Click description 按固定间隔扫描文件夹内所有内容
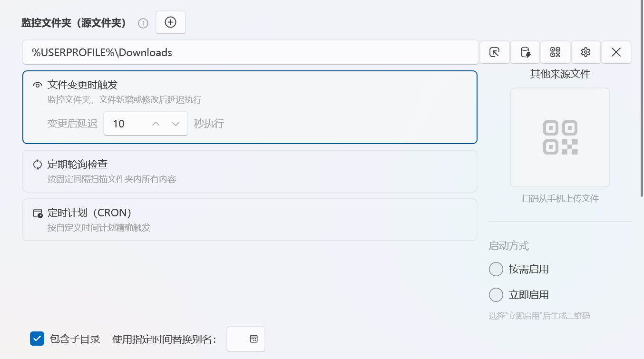The image size is (644, 359). [112, 179]
